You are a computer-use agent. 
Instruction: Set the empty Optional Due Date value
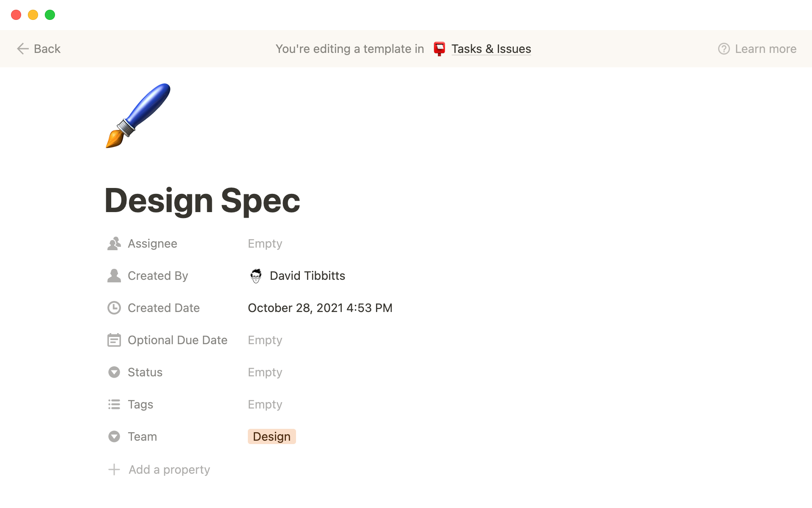click(265, 340)
